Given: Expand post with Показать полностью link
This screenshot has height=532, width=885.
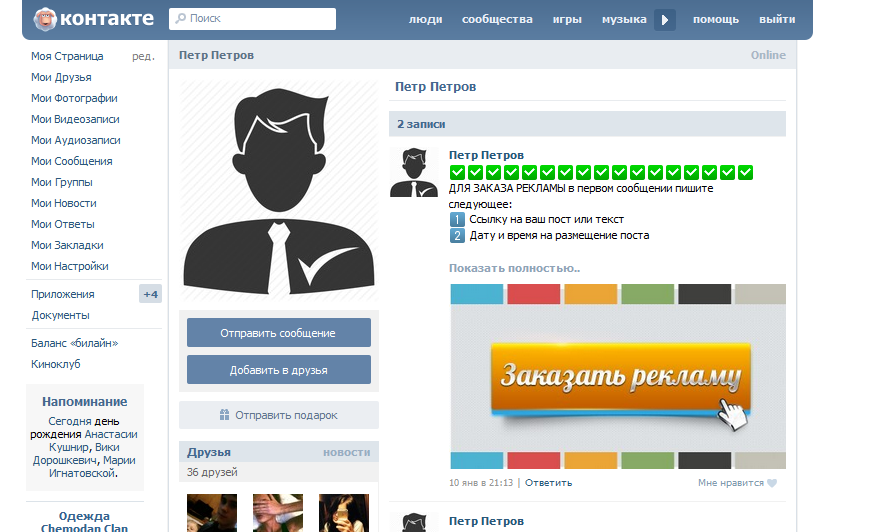Looking at the screenshot, I should coord(514,268).
